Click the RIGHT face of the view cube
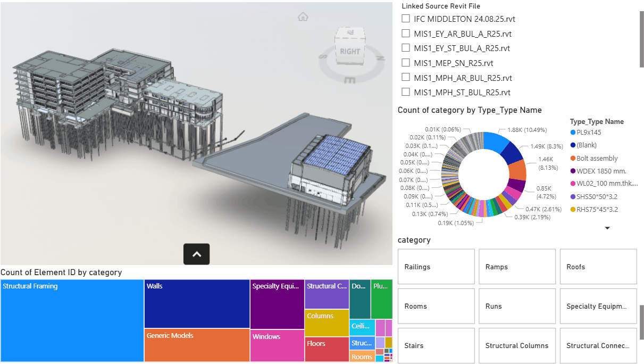The height and width of the screenshot is (364, 644). click(x=350, y=51)
